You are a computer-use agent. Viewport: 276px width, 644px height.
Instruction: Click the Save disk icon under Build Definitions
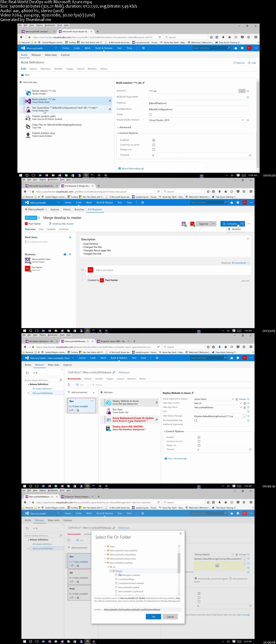click(22, 75)
